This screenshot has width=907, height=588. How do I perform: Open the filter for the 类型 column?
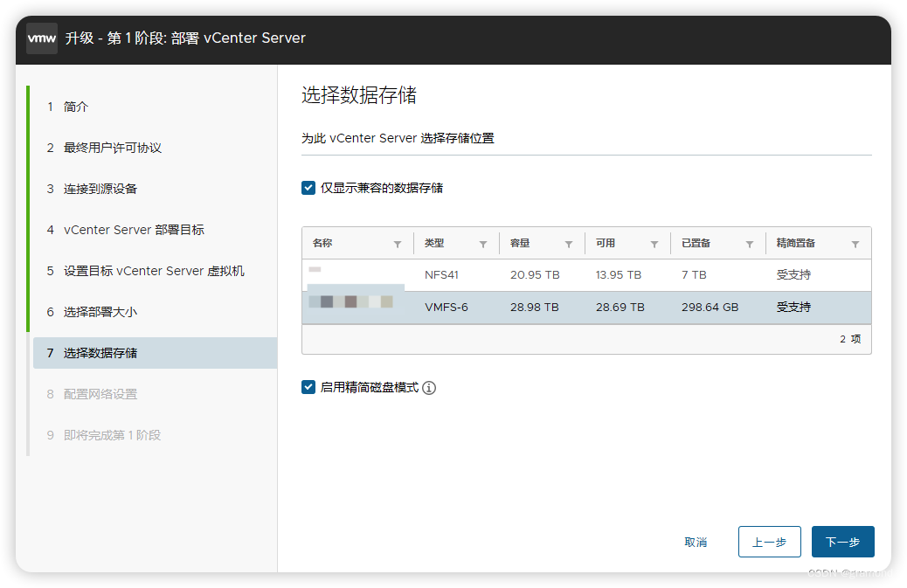pyautogui.click(x=483, y=244)
